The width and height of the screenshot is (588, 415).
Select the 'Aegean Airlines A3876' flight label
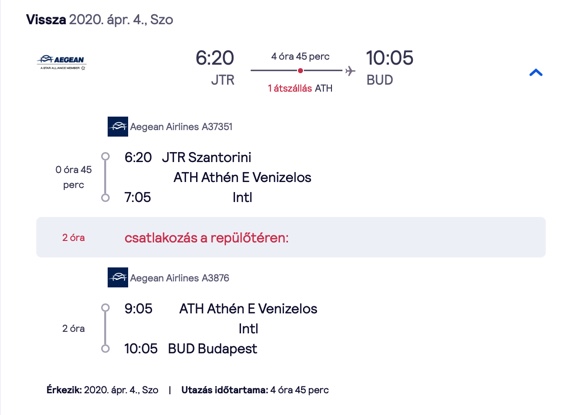click(x=180, y=278)
